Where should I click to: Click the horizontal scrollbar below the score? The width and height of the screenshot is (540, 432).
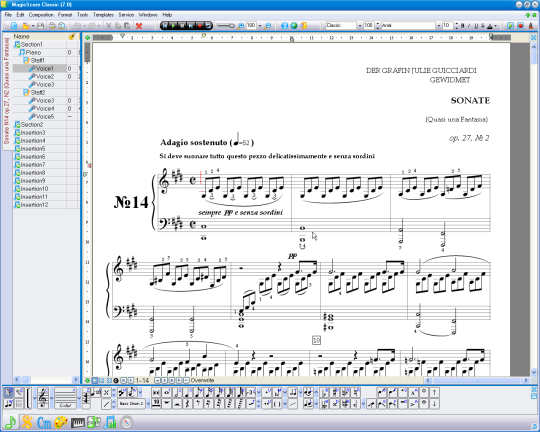coord(477,380)
